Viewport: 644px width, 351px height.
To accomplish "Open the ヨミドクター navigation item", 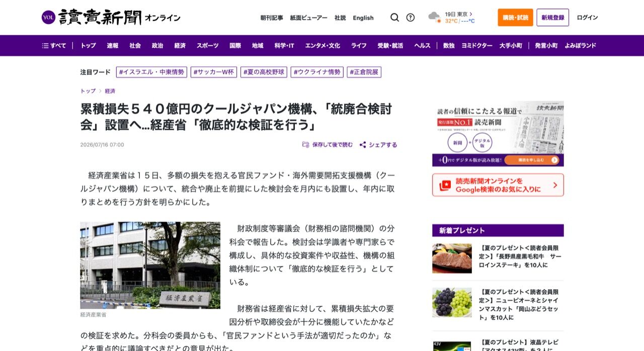I will pos(477,45).
